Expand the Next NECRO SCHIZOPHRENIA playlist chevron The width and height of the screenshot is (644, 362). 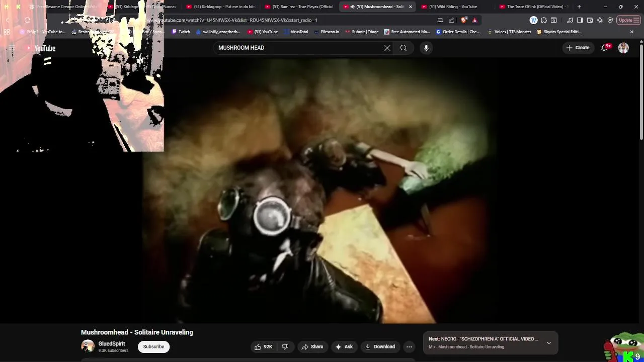pos(549,343)
